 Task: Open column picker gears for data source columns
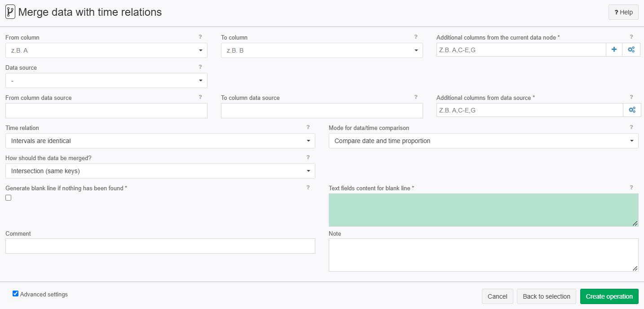pyautogui.click(x=632, y=110)
